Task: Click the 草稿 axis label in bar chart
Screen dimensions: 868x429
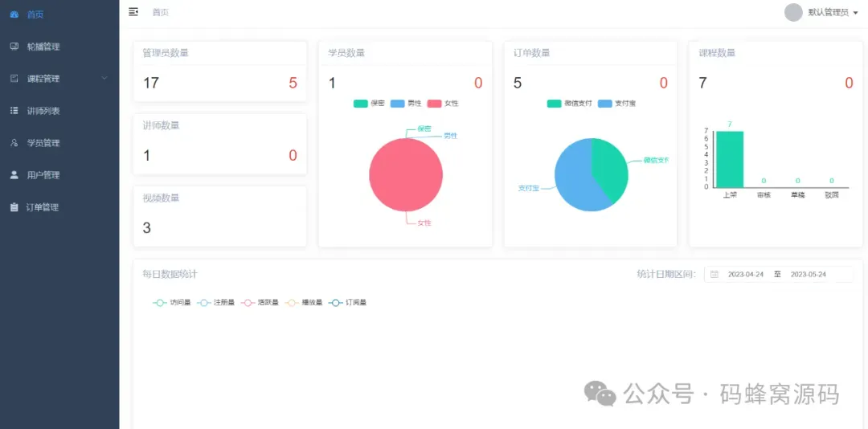Action: [798, 195]
